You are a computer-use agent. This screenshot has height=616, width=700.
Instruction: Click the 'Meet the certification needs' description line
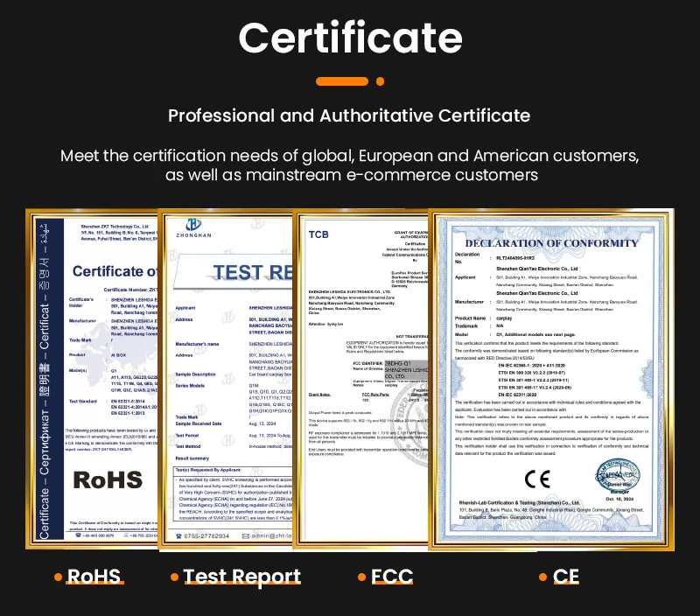tap(349, 156)
